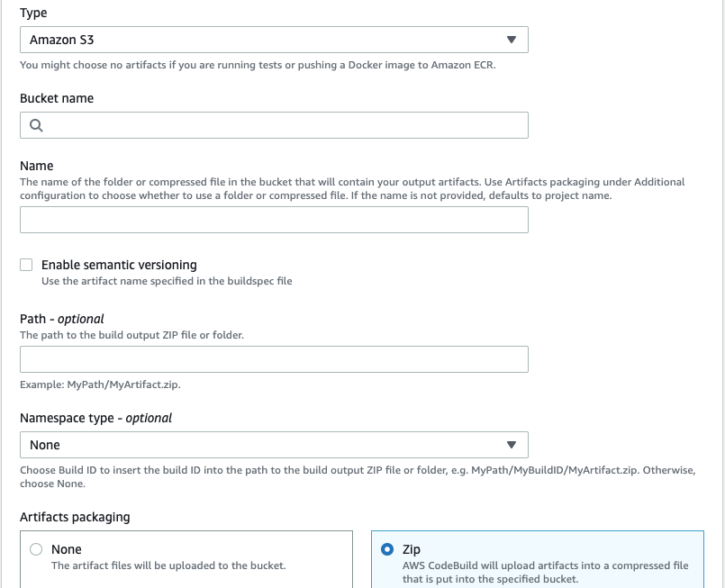Enable semantic versioning checkbox
The width and height of the screenshot is (725, 588).
coord(26,264)
